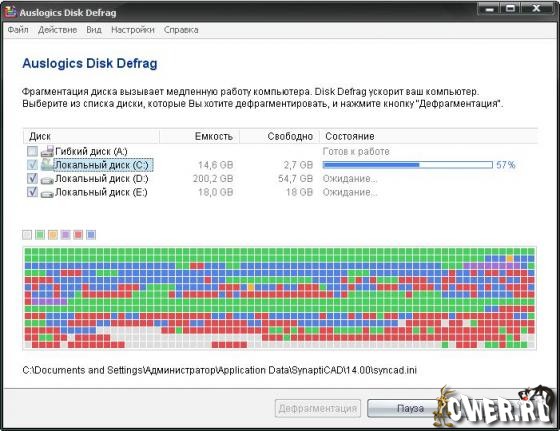
Task: Click the 2,7 GB free space value
Action: 298,165
